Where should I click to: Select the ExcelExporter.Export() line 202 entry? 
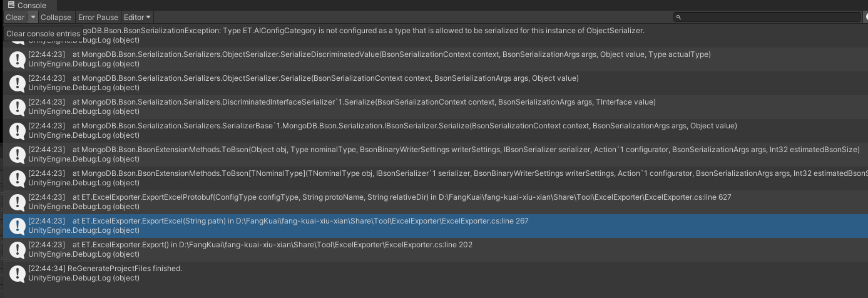click(x=436, y=250)
